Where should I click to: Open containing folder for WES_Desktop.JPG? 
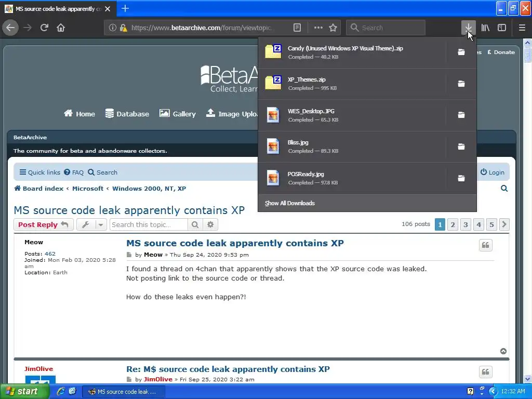pos(461,115)
